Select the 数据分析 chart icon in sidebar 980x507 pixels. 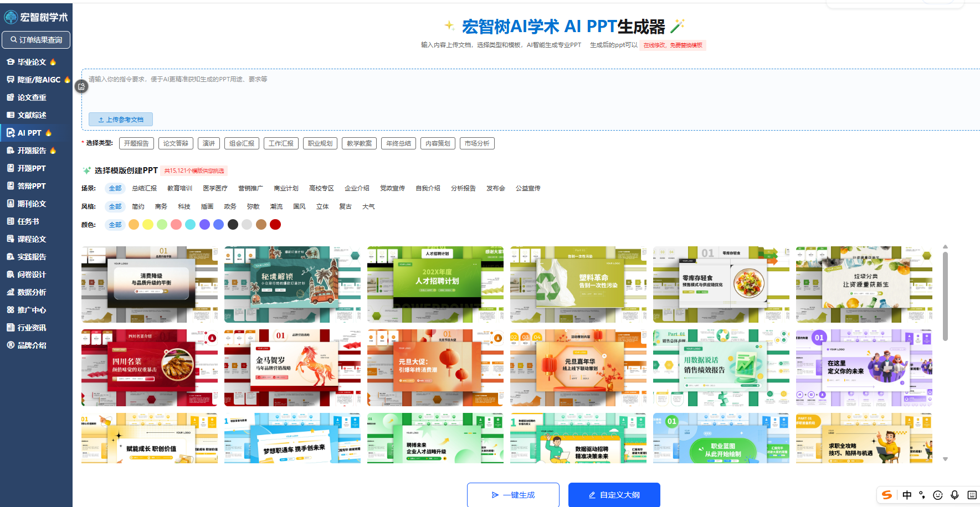(x=11, y=292)
